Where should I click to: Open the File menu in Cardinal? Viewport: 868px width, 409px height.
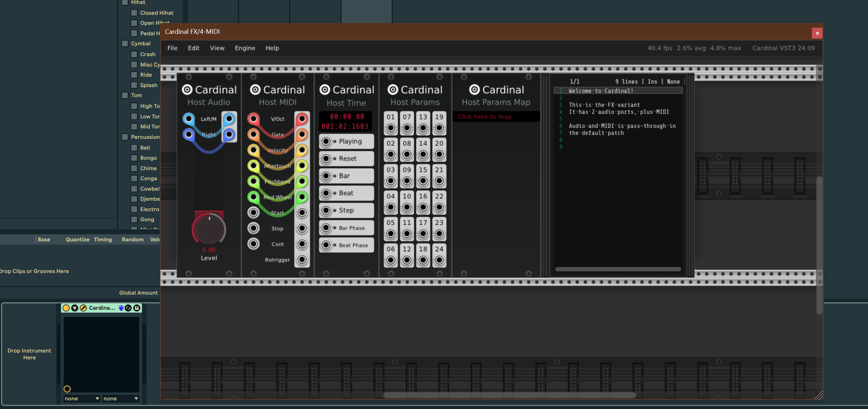point(172,48)
